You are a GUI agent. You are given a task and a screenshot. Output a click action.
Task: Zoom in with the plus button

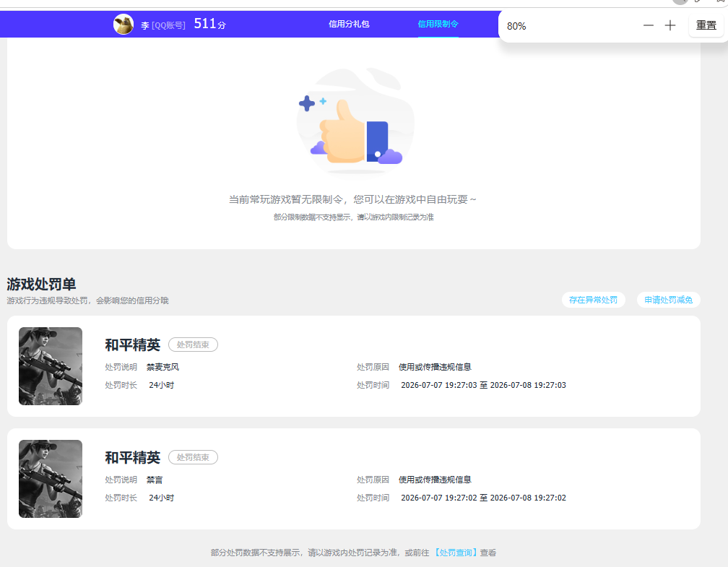[x=670, y=25]
